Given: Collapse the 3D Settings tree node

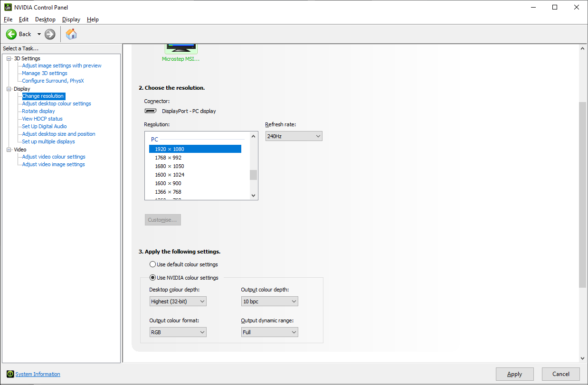Looking at the screenshot, I should [9, 58].
